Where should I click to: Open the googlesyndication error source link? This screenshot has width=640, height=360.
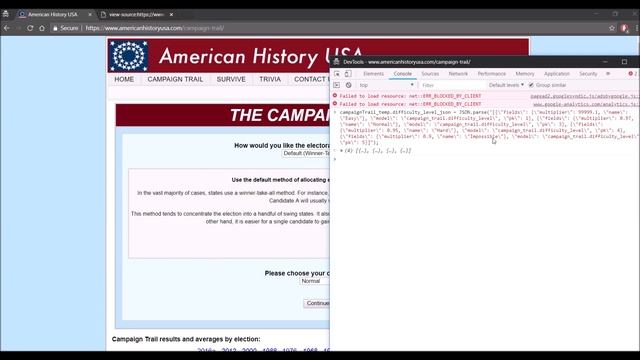click(584, 96)
